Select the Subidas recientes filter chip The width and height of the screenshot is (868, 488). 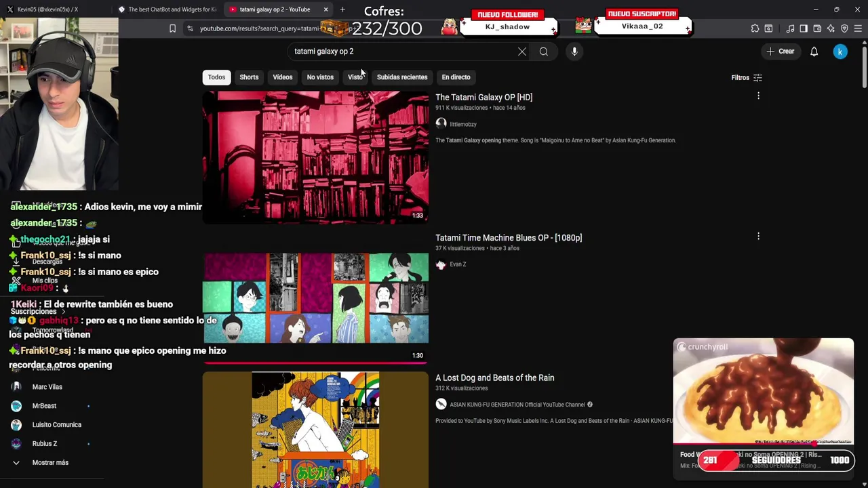pos(402,77)
